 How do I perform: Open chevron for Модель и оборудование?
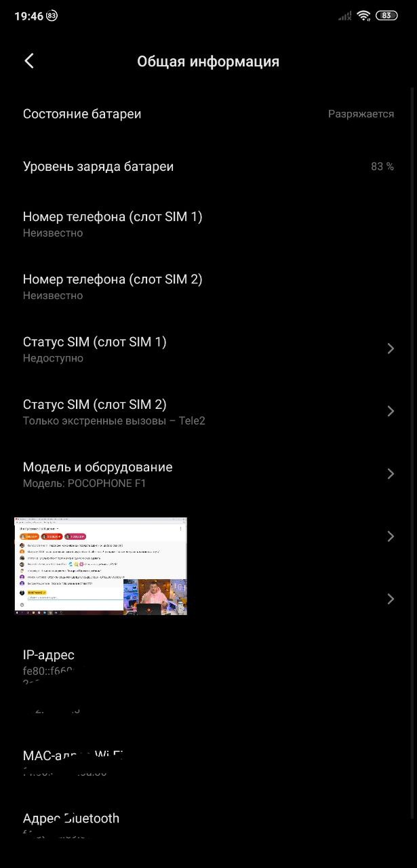[391, 474]
